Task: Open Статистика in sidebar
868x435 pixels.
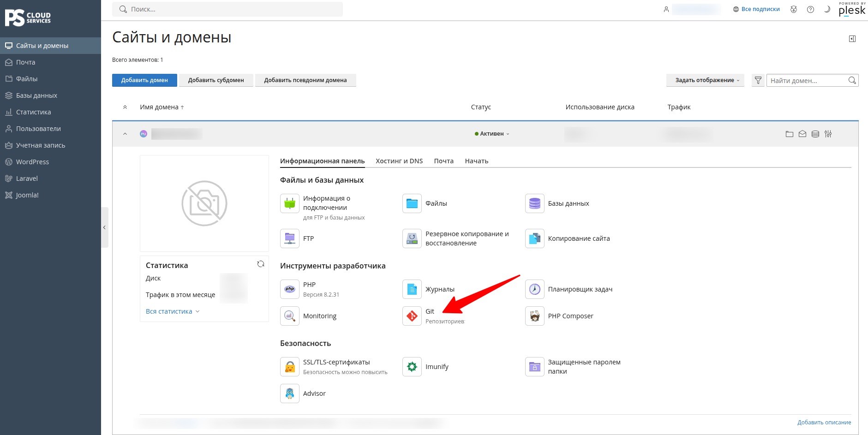Action: click(x=50, y=112)
